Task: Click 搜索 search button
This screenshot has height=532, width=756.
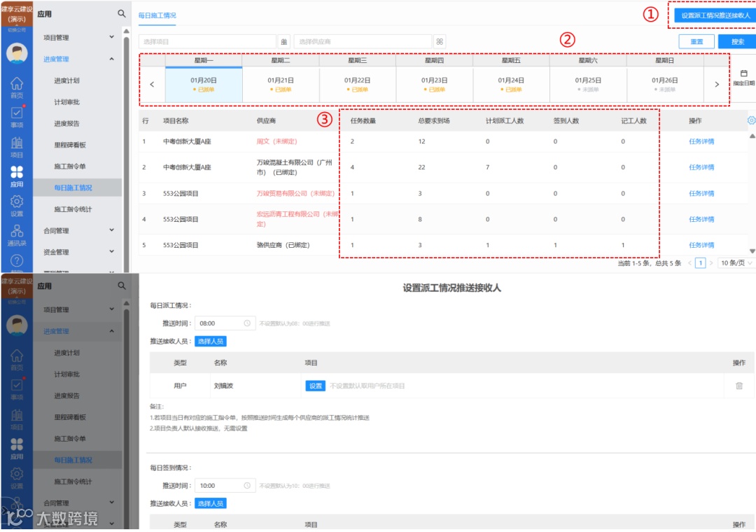Action: point(737,42)
